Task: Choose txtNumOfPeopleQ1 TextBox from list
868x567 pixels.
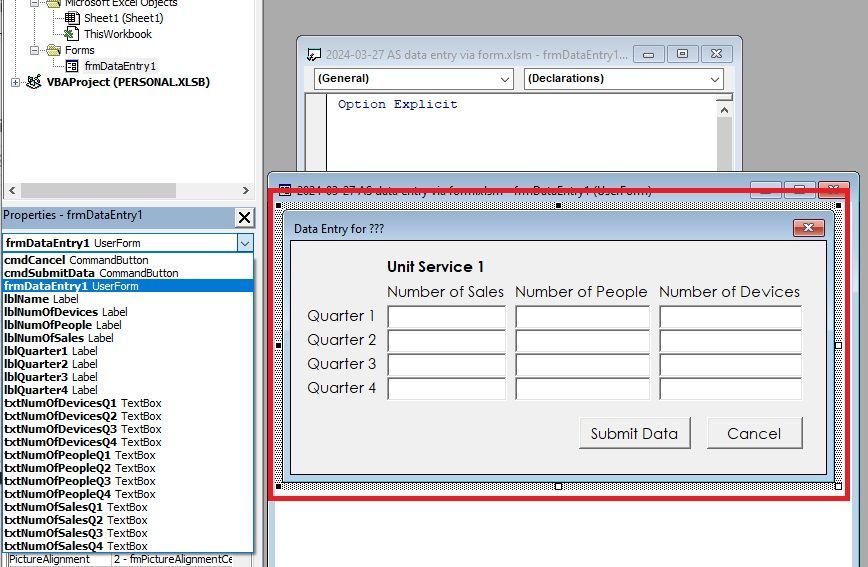Action: [128, 455]
